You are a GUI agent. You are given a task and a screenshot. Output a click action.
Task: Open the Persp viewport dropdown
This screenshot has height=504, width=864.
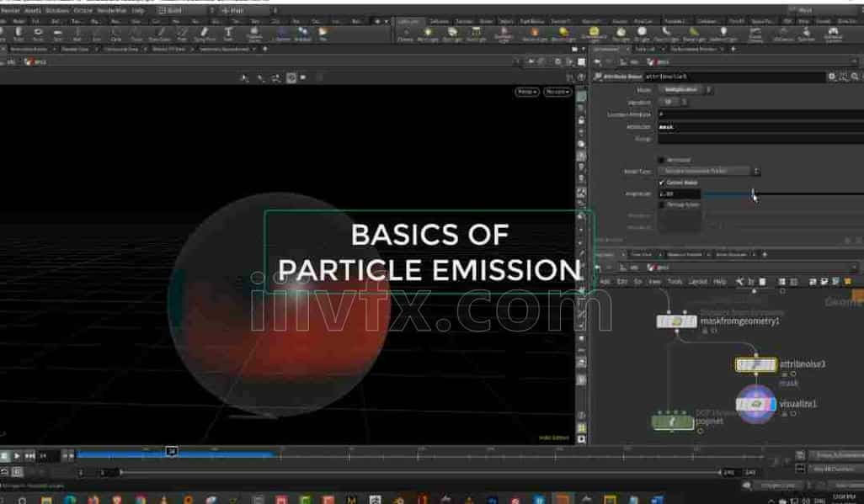[x=527, y=92]
